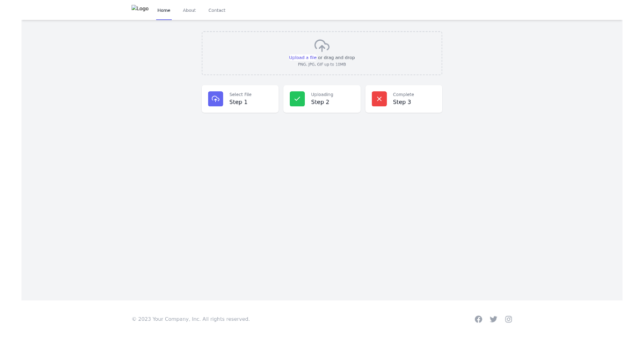
Task: Click the copyright notice in the footer
Action: (191, 319)
